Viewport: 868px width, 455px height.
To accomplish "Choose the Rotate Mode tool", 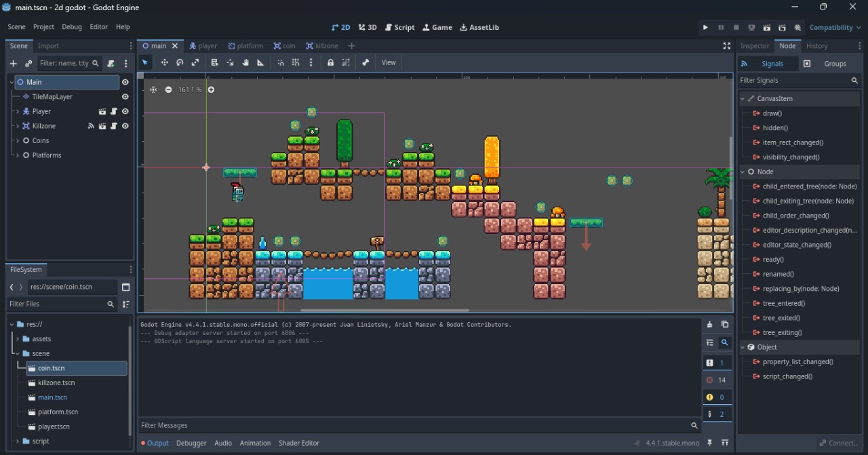I will pos(180,62).
